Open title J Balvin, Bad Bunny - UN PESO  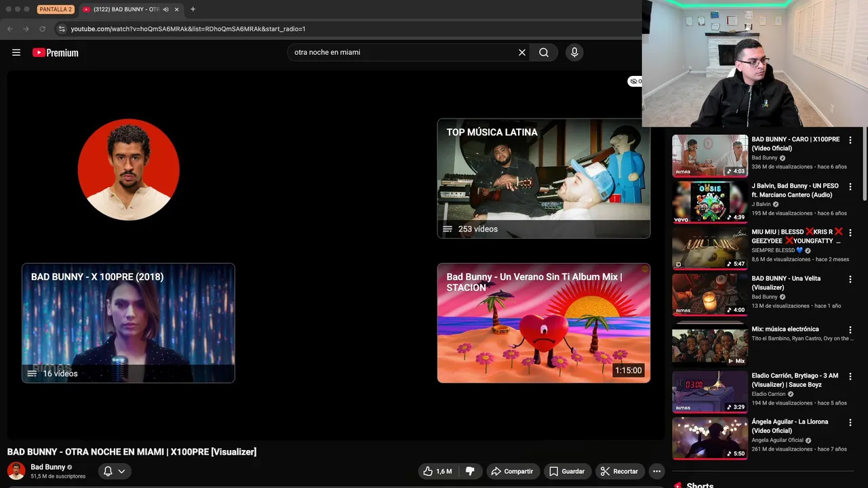click(x=795, y=190)
